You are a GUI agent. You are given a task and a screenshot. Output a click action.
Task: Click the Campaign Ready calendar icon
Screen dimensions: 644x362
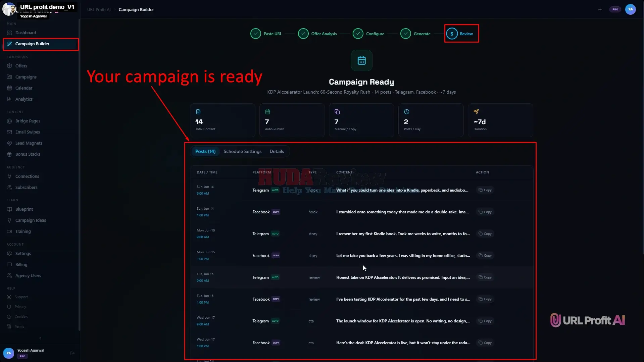(361, 60)
